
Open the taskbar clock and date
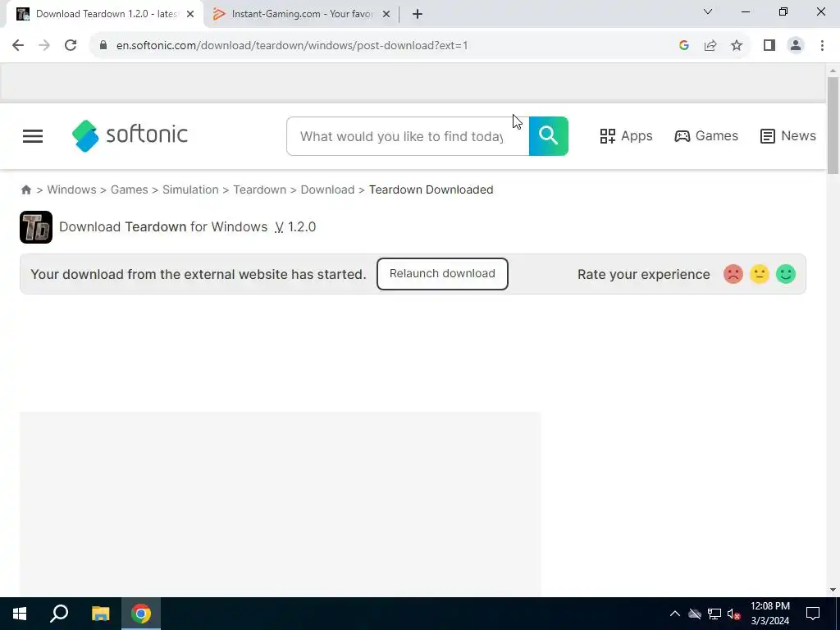[x=769, y=614]
